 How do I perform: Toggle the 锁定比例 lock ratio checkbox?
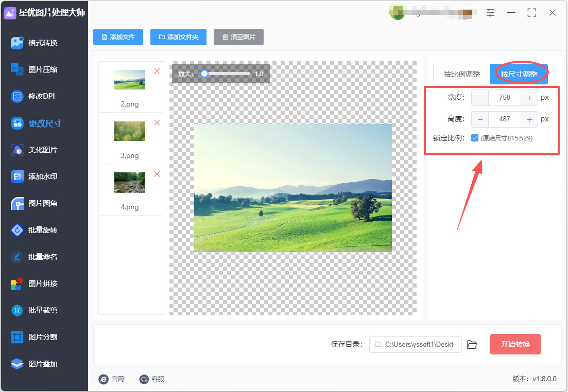[x=475, y=138]
